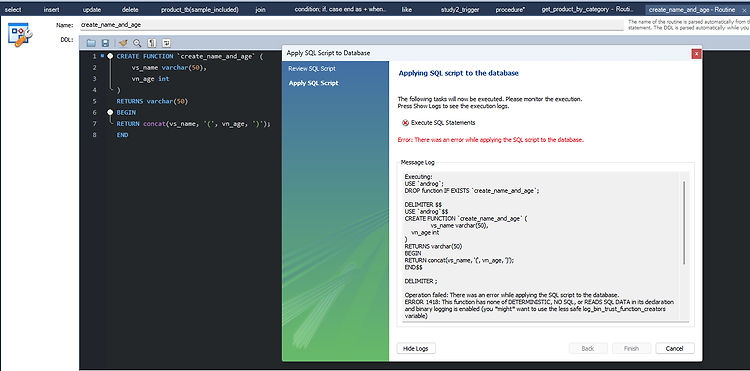750x371 pixels.
Task: Open the condition; if, case end tab
Action: point(340,10)
